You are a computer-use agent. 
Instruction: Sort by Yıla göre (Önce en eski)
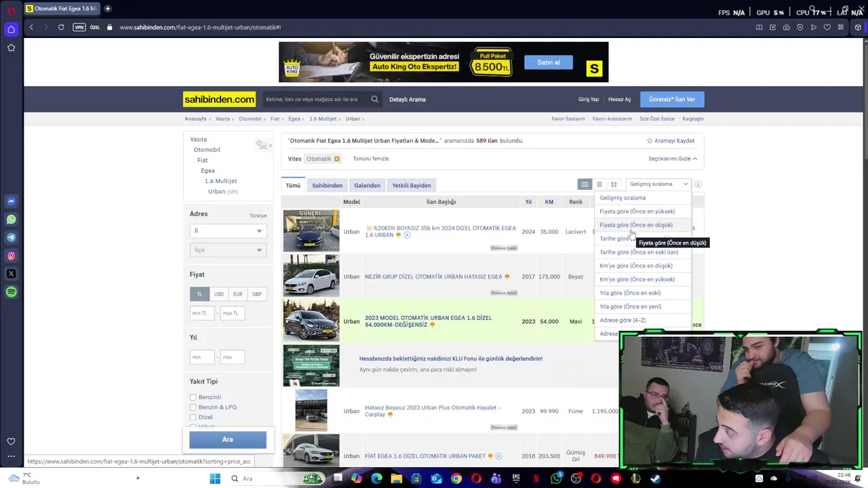click(x=630, y=293)
